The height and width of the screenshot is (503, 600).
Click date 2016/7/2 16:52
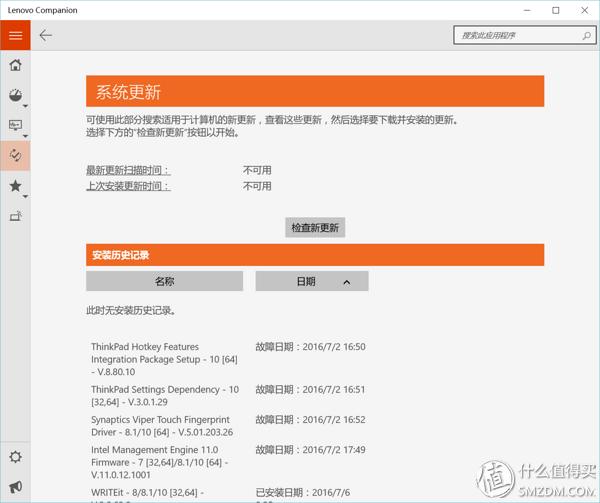(x=334, y=420)
